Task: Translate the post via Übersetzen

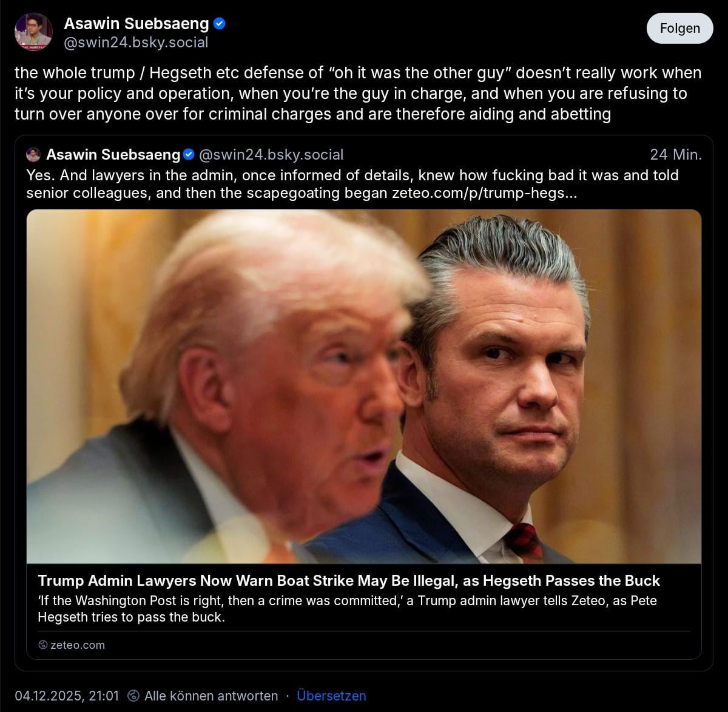Action: tap(331, 696)
